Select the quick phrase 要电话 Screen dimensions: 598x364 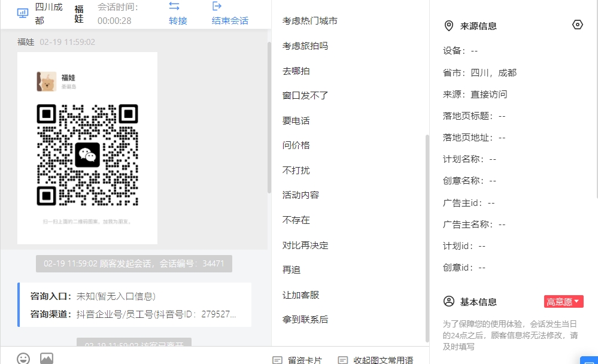(296, 121)
